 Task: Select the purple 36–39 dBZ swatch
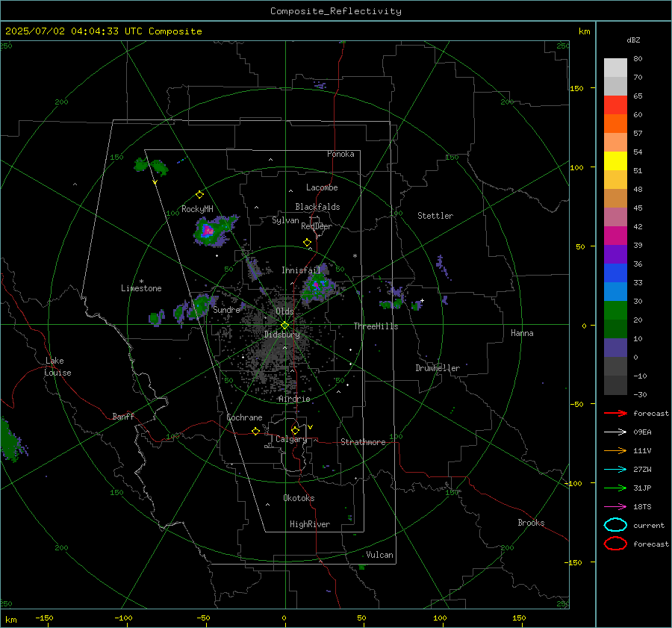point(615,255)
